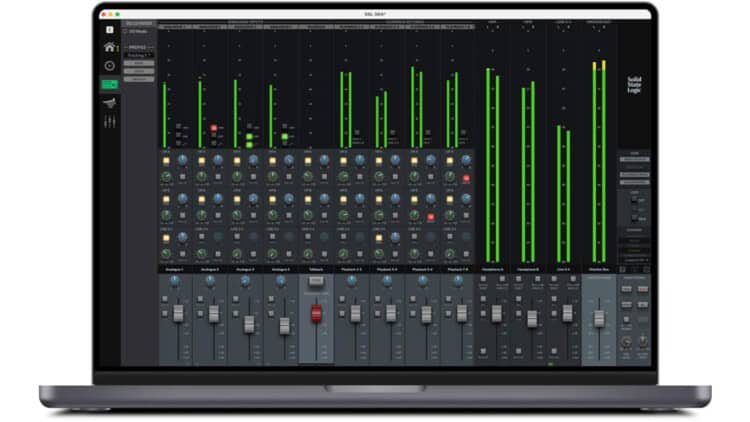
Task: Click the lit red button on the Analogue 2 meter
Action: point(214,128)
